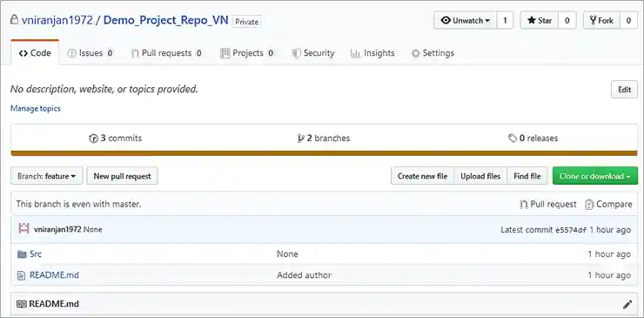Expand Clone or download menu
Image resolution: width=644 pixels, height=318 pixels.
pyautogui.click(x=595, y=176)
